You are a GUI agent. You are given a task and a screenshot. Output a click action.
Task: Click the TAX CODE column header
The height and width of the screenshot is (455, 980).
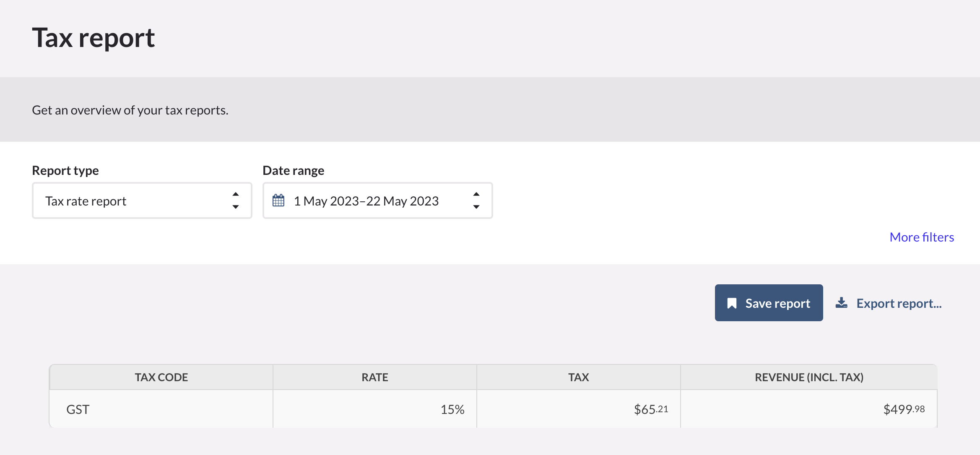[x=161, y=377]
